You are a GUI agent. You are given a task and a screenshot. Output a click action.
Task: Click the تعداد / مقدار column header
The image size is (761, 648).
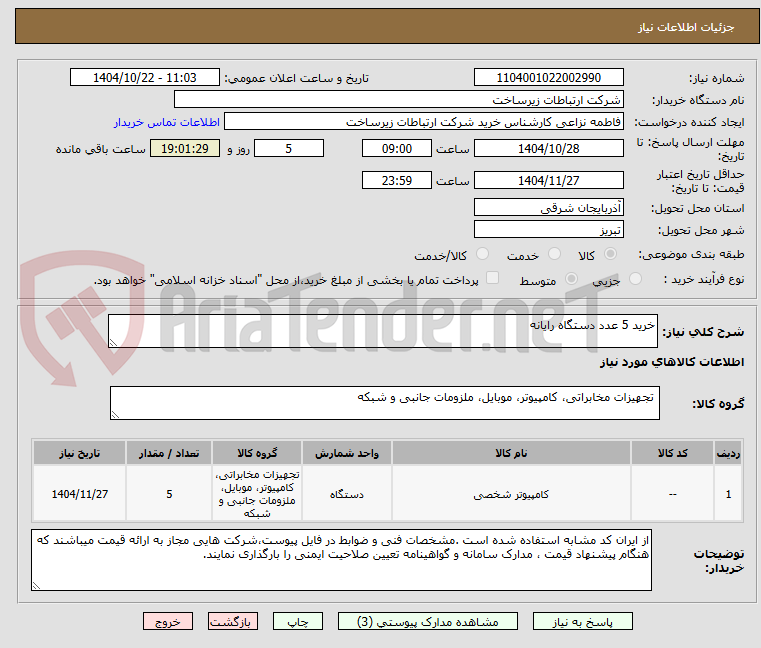click(x=169, y=453)
